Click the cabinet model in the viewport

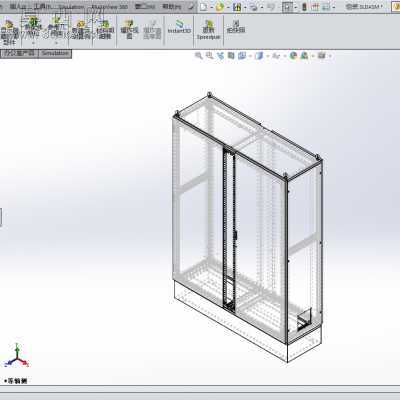[247, 227]
